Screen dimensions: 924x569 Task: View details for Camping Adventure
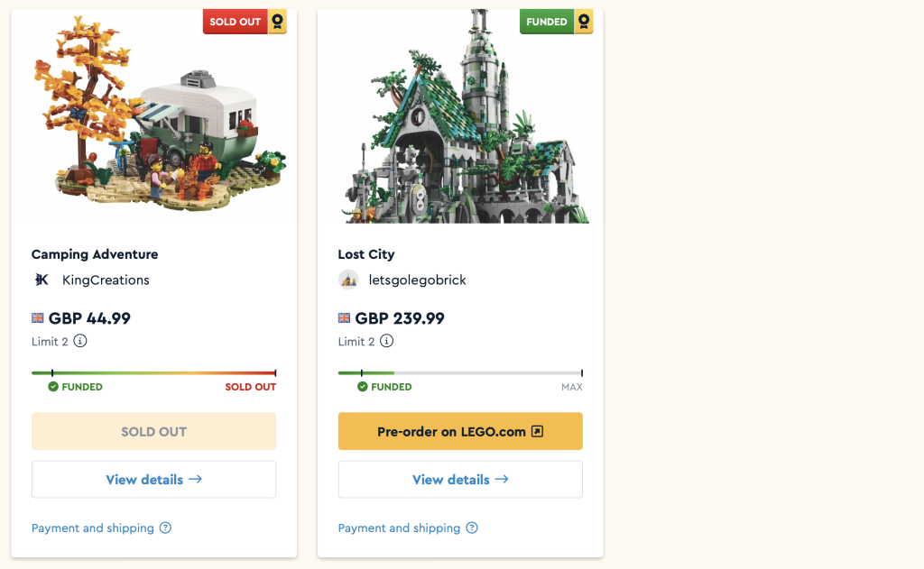[153, 480]
